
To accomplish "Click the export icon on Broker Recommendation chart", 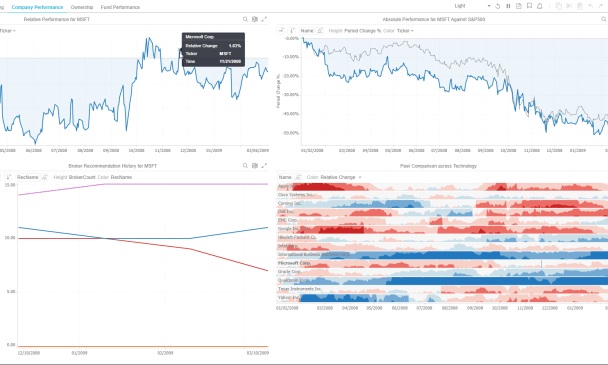I will 255,166.
